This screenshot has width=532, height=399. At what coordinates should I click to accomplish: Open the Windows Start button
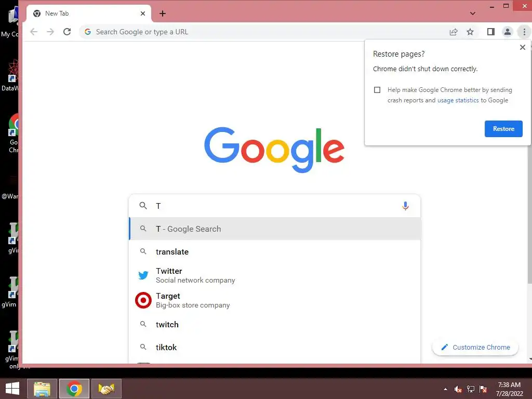point(12,389)
